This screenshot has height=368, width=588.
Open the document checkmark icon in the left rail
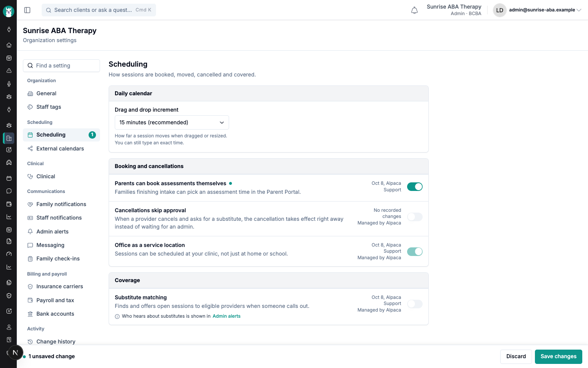click(9, 241)
